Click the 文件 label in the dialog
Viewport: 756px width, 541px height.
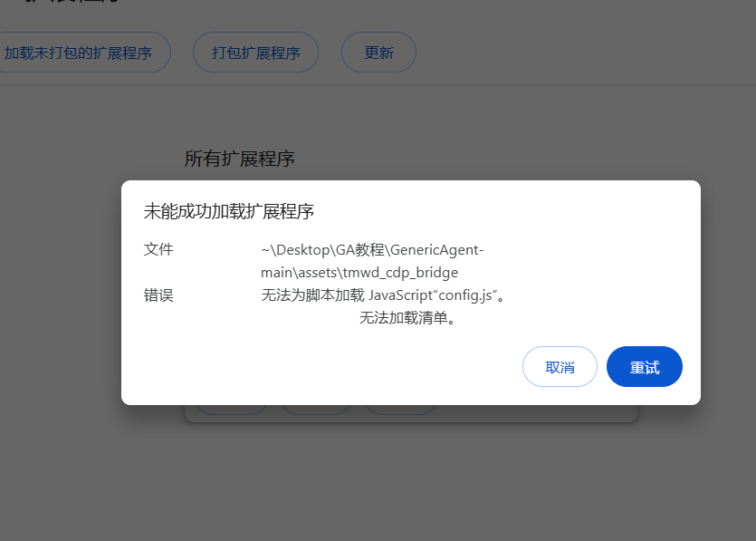tap(158, 249)
